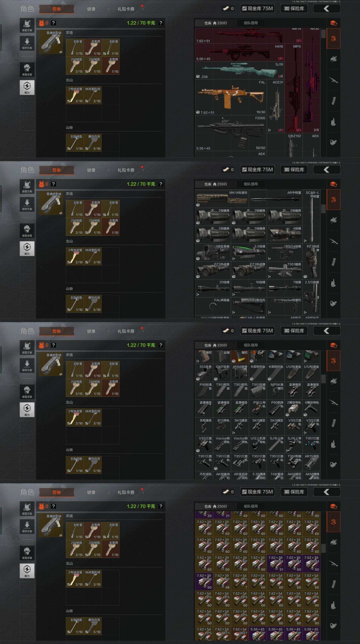Choose the SVDS聚合托 stock

[x=249, y=306]
